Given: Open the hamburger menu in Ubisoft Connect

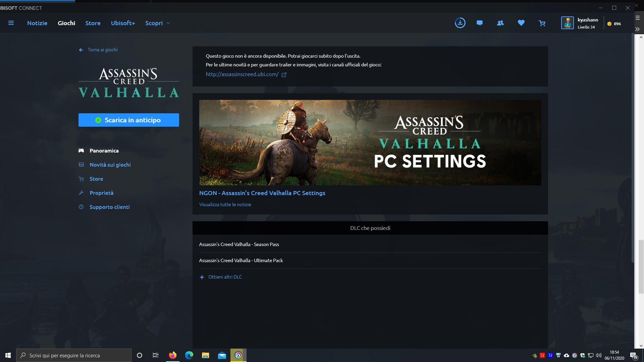Looking at the screenshot, I should 11,23.
